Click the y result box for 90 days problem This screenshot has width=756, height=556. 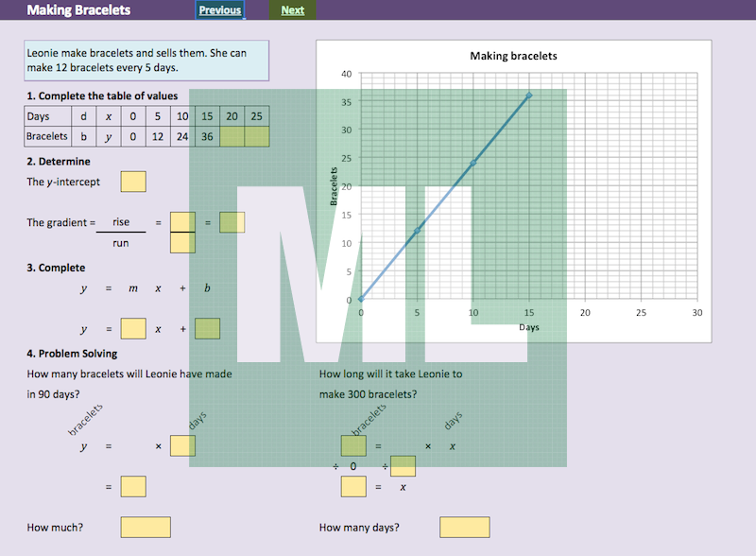[x=133, y=487]
